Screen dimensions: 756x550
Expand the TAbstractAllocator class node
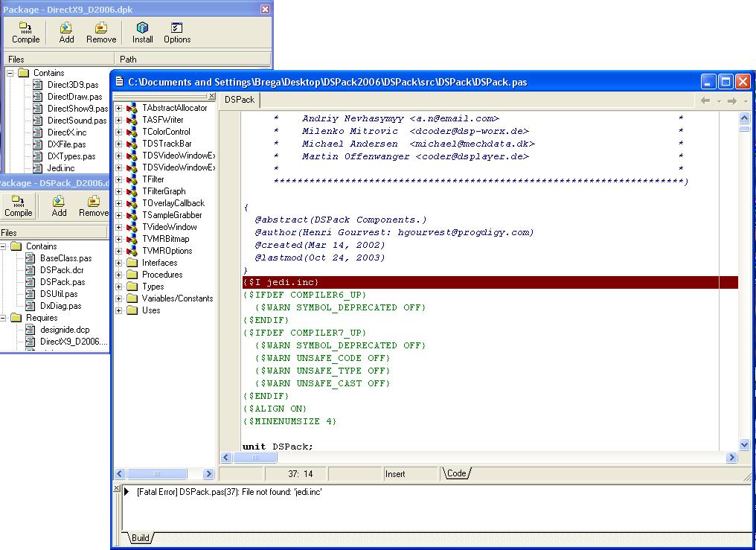click(x=118, y=108)
